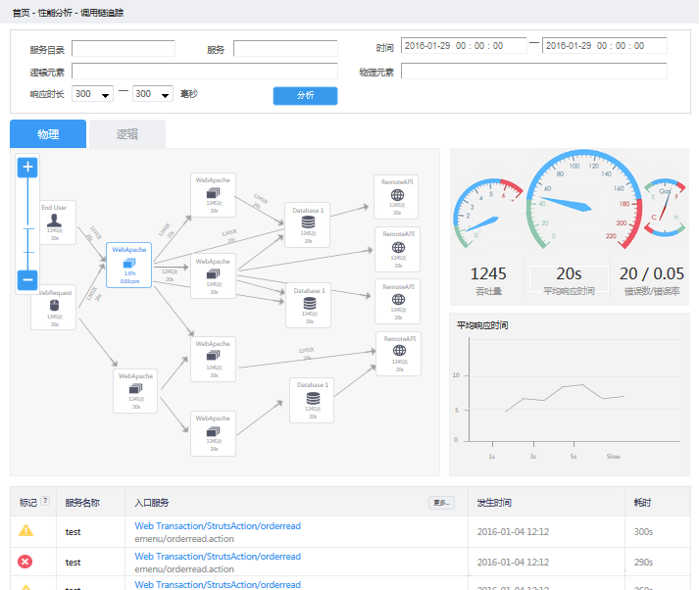Screen dimensions: 700x590
Task: Zoom out with the minus button
Action: [x=27, y=280]
